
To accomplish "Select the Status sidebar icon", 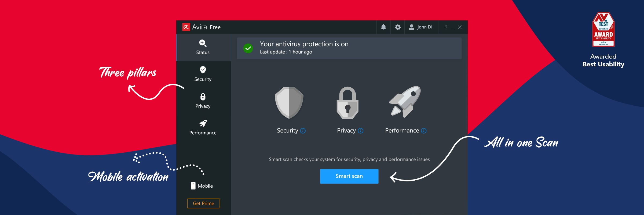I will [x=203, y=44].
